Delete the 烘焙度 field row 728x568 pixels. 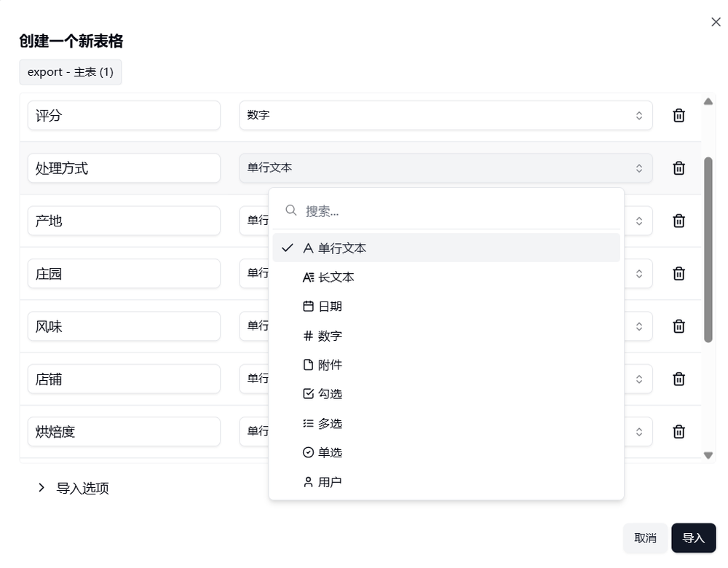point(678,431)
